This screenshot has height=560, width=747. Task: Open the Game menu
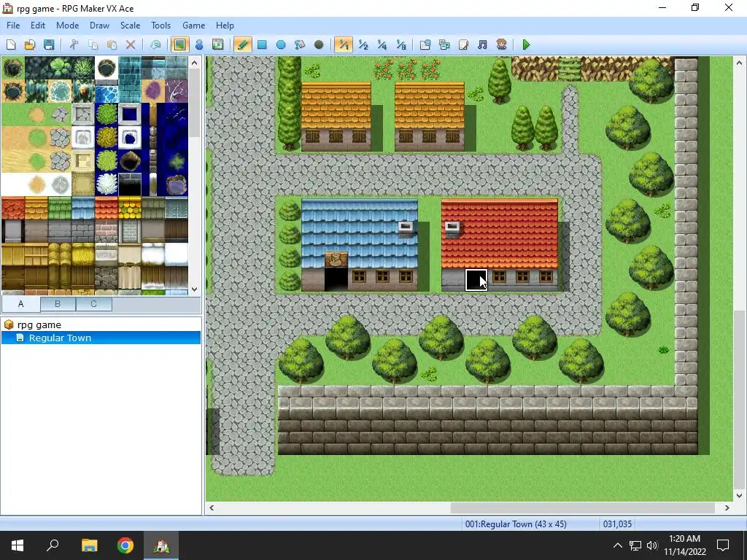pyautogui.click(x=193, y=26)
